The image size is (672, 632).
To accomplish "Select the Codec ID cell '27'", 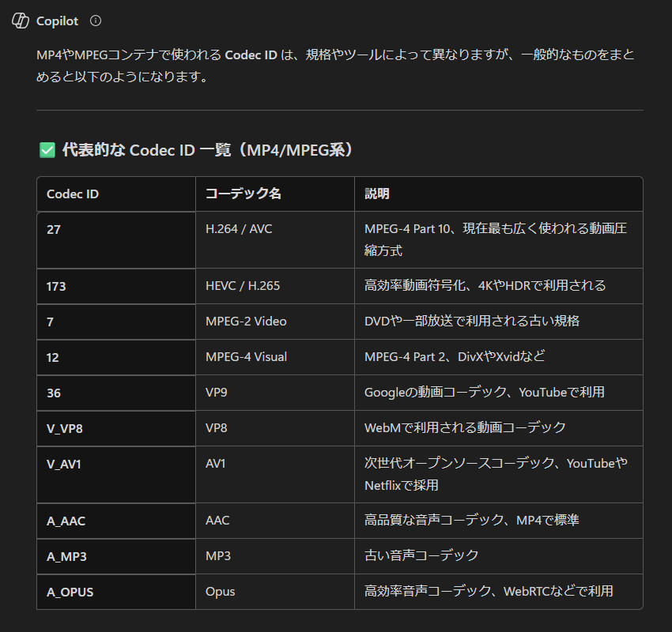I will coord(116,240).
